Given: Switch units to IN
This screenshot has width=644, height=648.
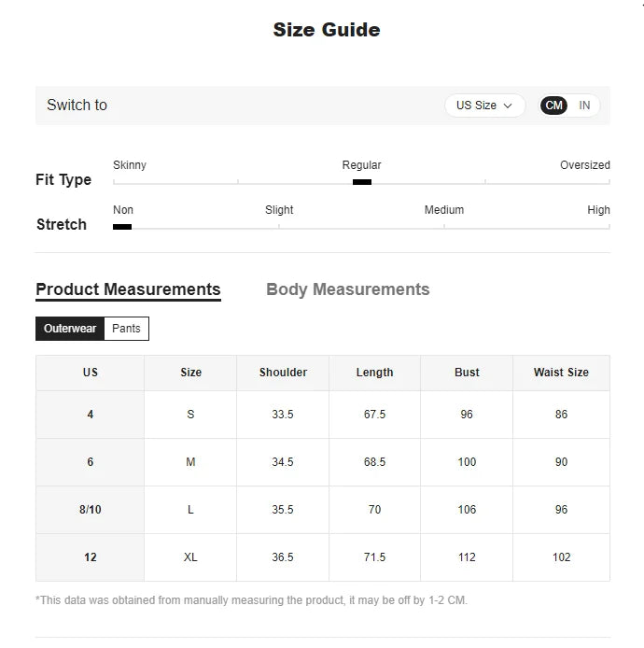Looking at the screenshot, I should [x=584, y=106].
